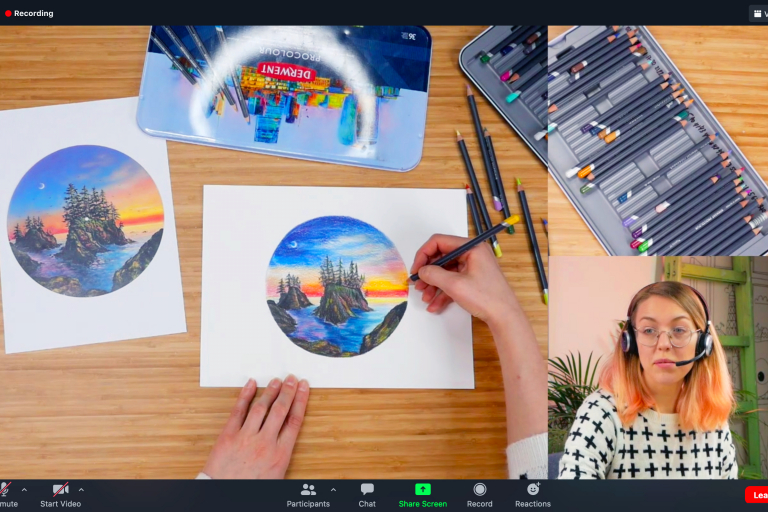Click the finished reference painting on left
The image size is (768, 512).
85,220
